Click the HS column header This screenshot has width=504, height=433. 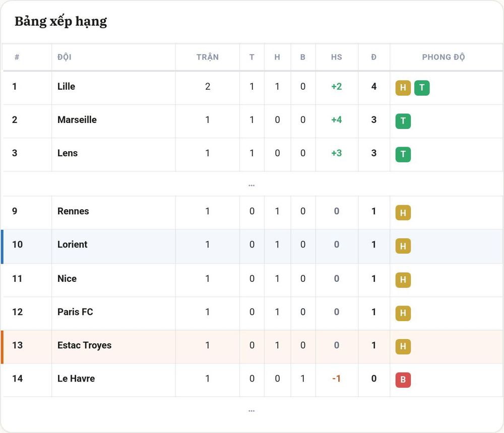click(x=337, y=57)
